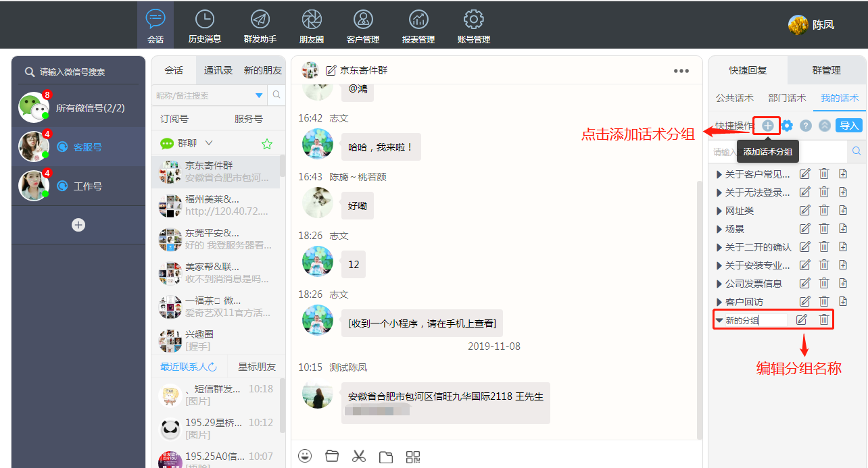
Task: Open 账号管理 account management
Action: [473, 25]
